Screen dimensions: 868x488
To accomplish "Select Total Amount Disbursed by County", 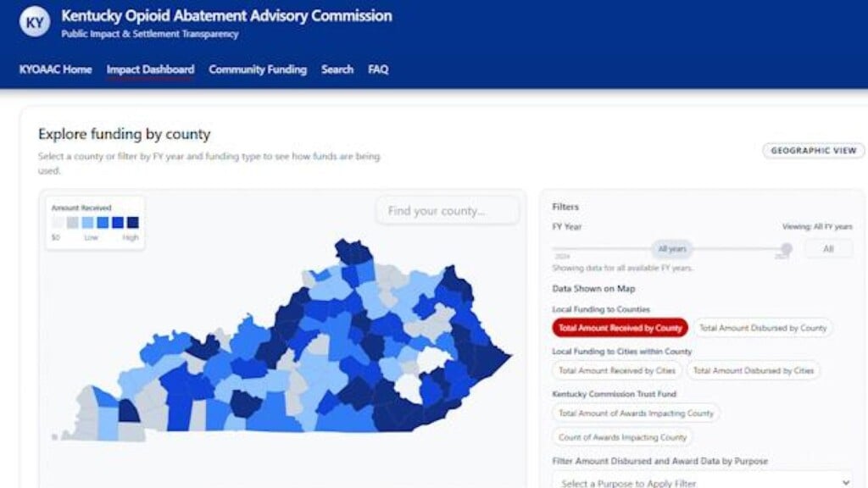I will [763, 328].
